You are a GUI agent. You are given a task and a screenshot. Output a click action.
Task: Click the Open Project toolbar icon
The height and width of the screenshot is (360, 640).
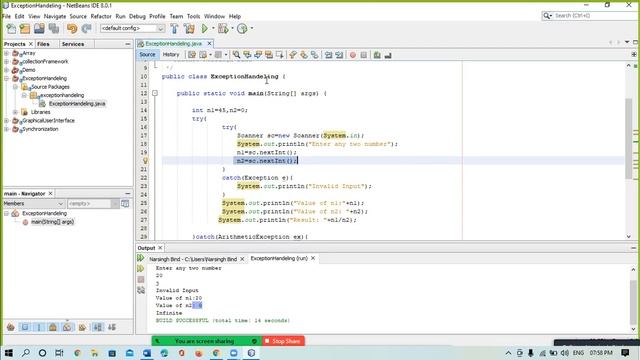39,28
